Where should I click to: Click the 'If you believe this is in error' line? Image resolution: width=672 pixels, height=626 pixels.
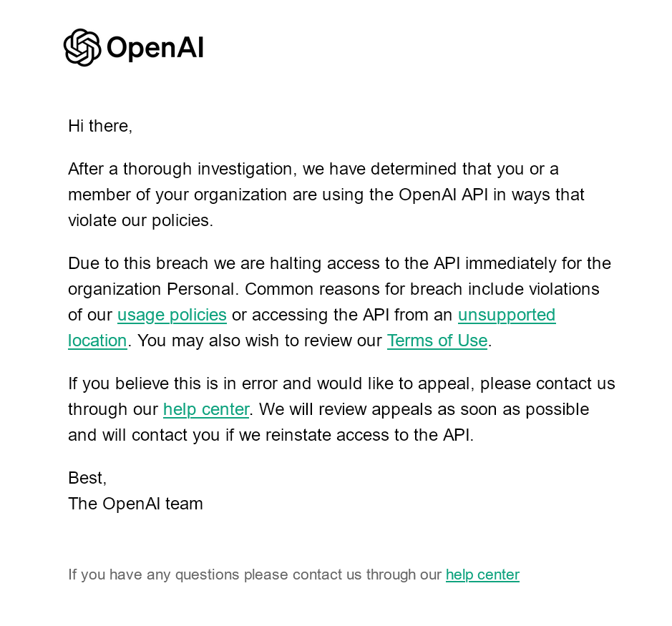click(341, 383)
